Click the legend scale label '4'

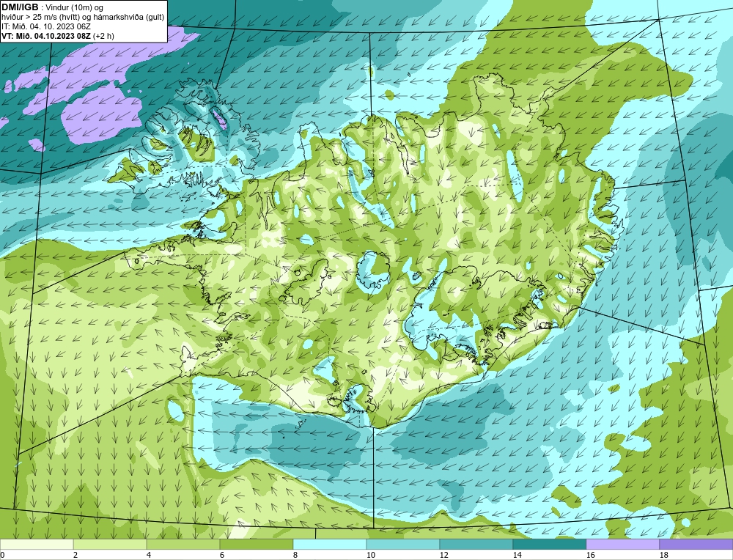tap(149, 555)
